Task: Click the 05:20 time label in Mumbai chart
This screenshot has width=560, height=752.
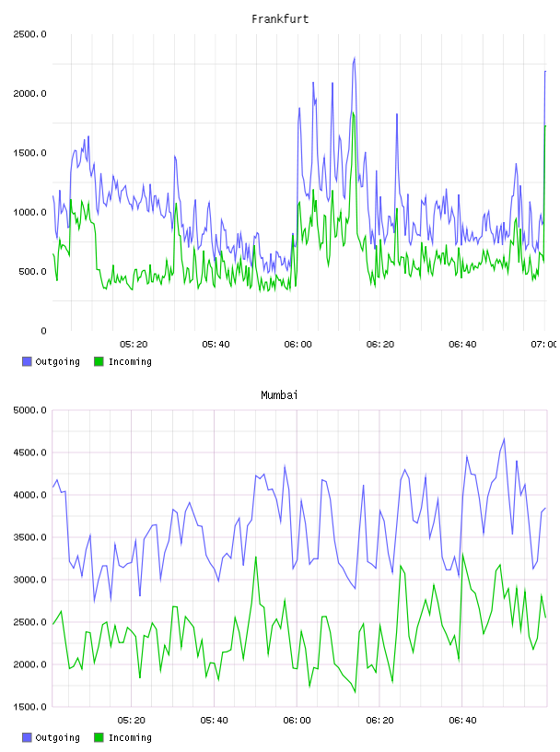Action: point(132,721)
